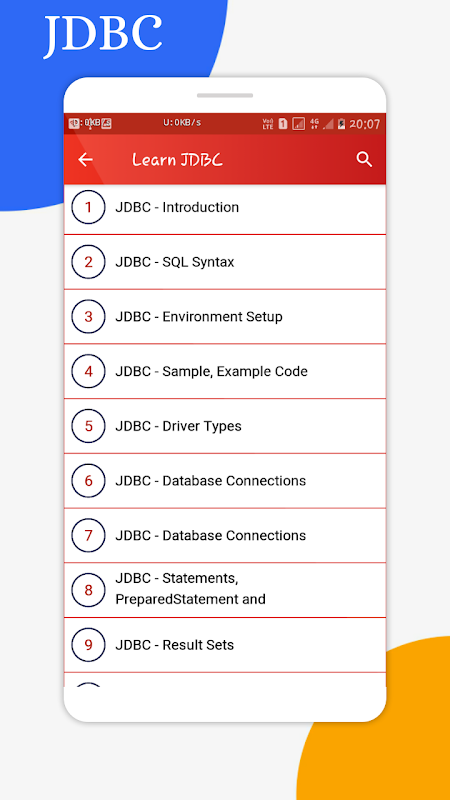The height and width of the screenshot is (800, 450).
Task: Open JDBC - SQL Syntax lesson
Action: coord(224,262)
